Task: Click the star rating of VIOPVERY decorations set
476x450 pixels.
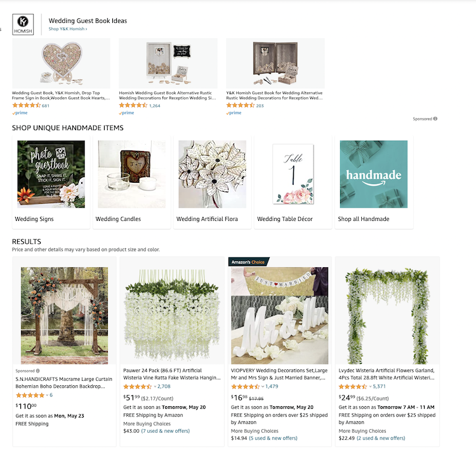Action: click(245, 387)
